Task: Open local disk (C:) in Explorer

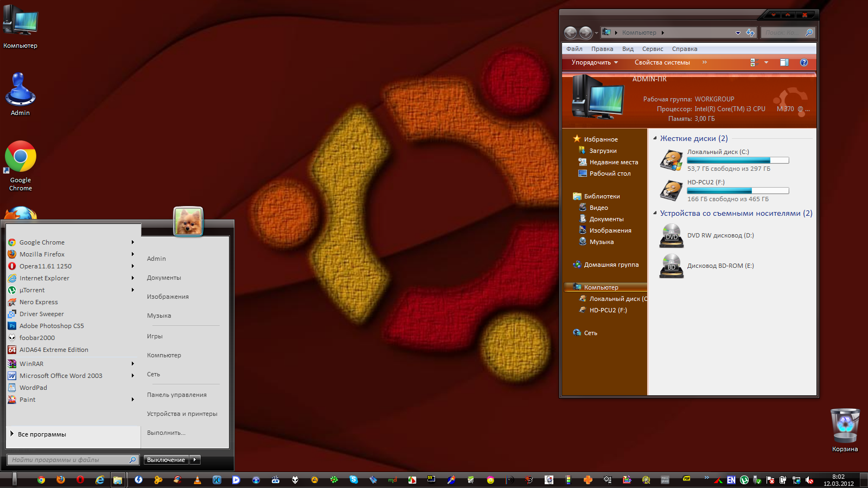Action: tap(672, 161)
